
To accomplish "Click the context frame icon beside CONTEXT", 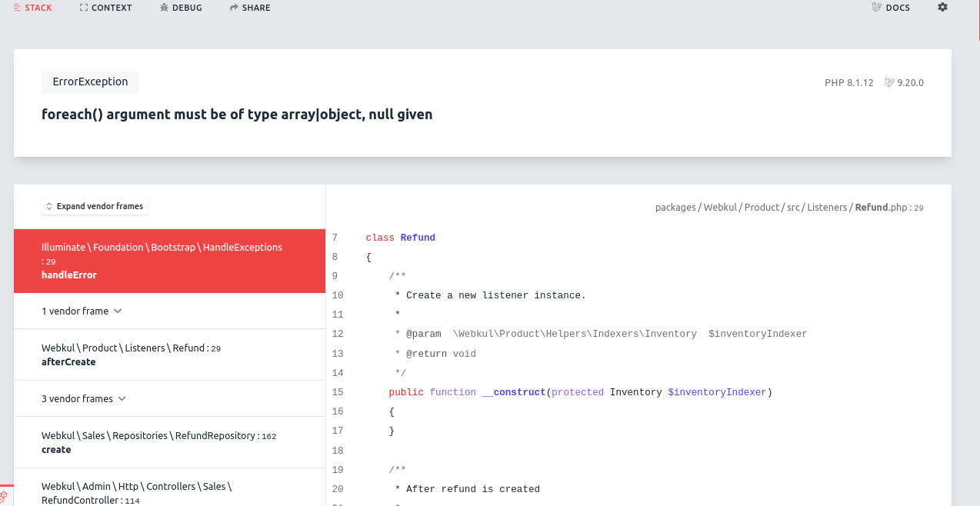I will [84, 8].
